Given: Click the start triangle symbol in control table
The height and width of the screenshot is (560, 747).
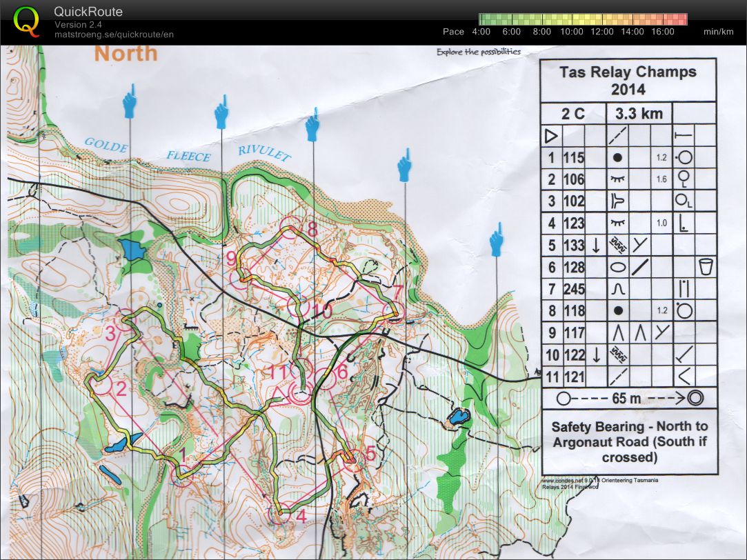Looking at the screenshot, I should pyautogui.click(x=548, y=135).
